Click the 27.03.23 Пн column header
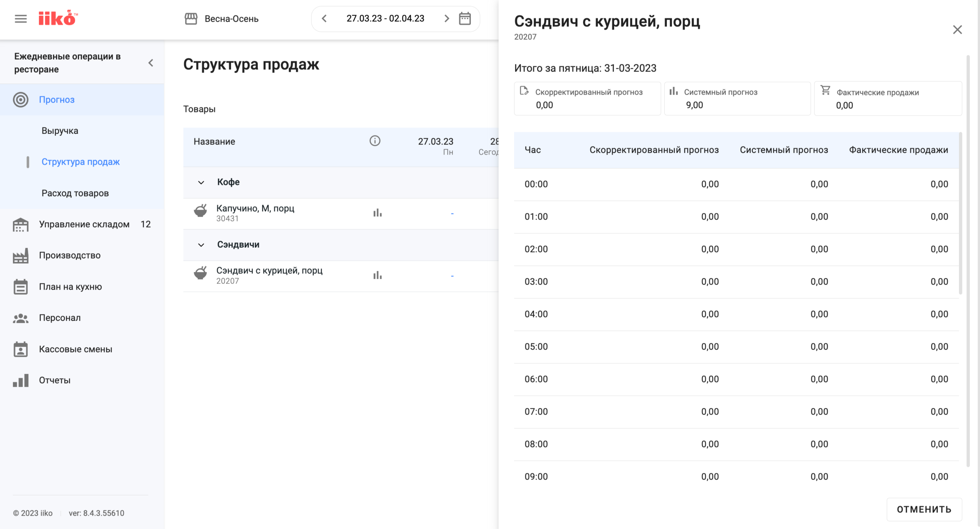The height and width of the screenshot is (529, 980). pos(435,146)
